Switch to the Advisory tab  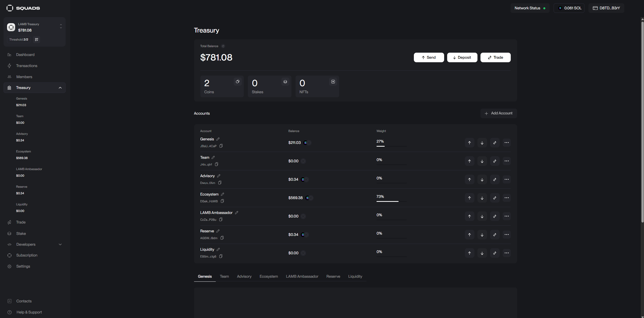[244, 276]
